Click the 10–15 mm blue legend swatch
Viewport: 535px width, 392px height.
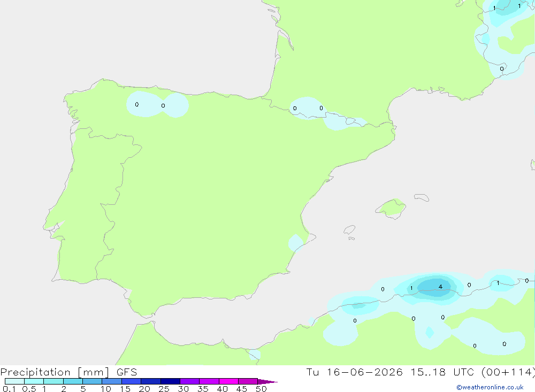[x=112, y=381]
